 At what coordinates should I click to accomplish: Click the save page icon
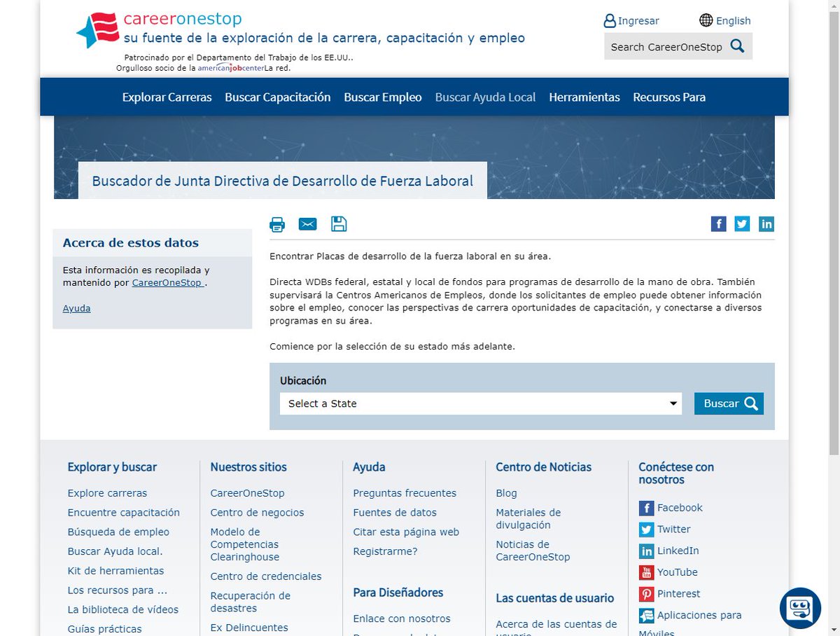coord(339,223)
